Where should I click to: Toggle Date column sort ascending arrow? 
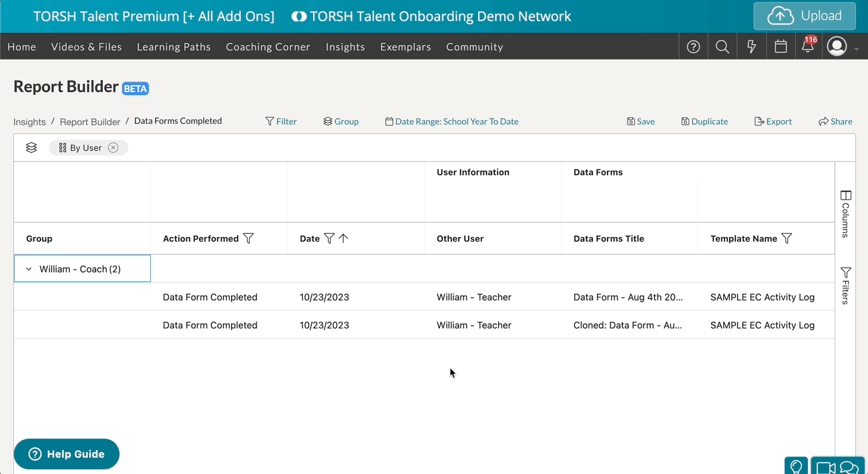tap(343, 238)
